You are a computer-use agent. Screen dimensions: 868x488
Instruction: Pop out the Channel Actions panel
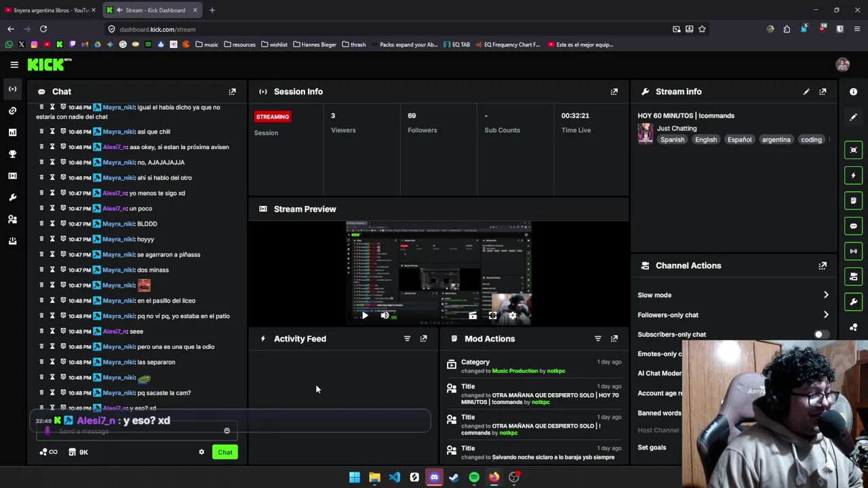(823, 266)
